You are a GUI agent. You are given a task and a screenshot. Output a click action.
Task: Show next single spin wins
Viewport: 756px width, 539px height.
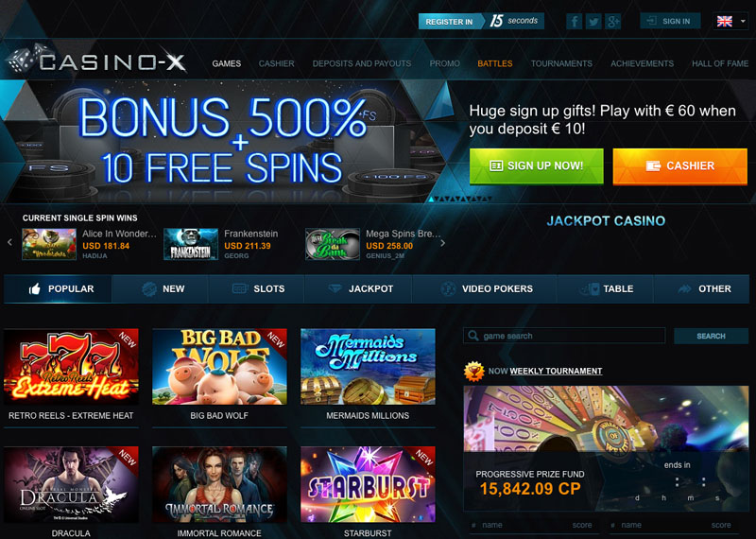pyautogui.click(x=443, y=243)
